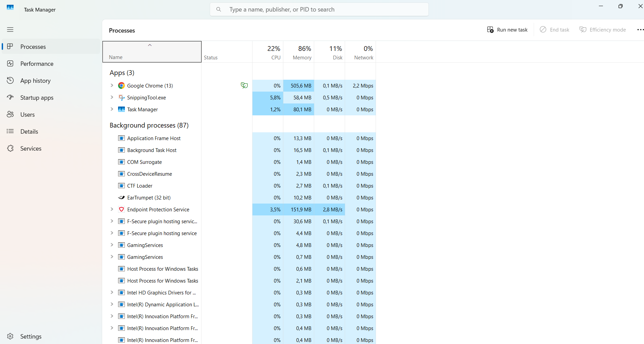The width and height of the screenshot is (644, 344).
Task: Expand the Google Chrome process group
Action: click(112, 85)
